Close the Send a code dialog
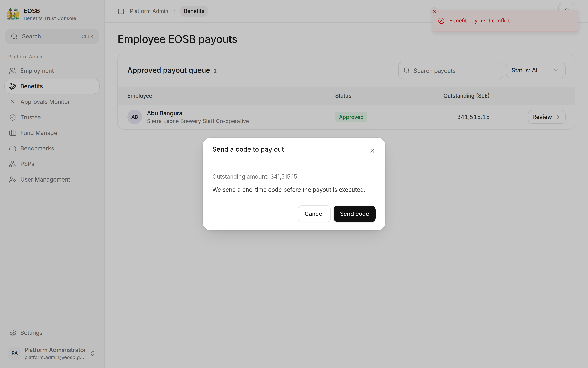Screen dimensions: 588x368 tap(372, 151)
